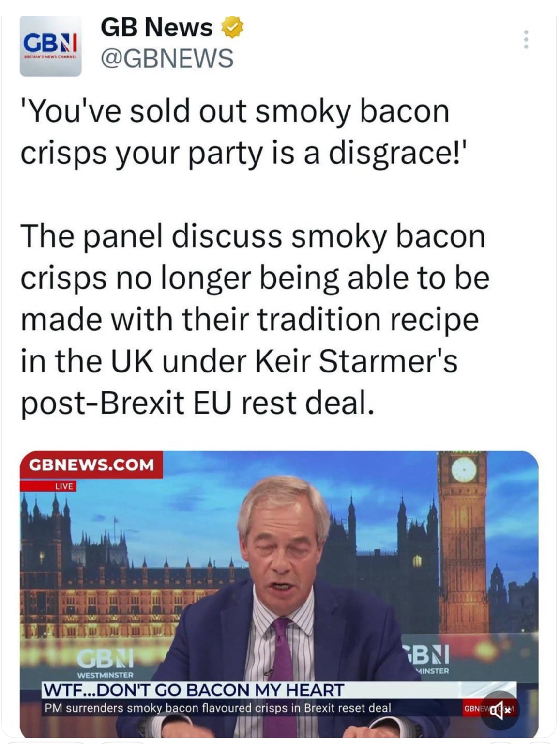Open the GB News display name

(157, 27)
